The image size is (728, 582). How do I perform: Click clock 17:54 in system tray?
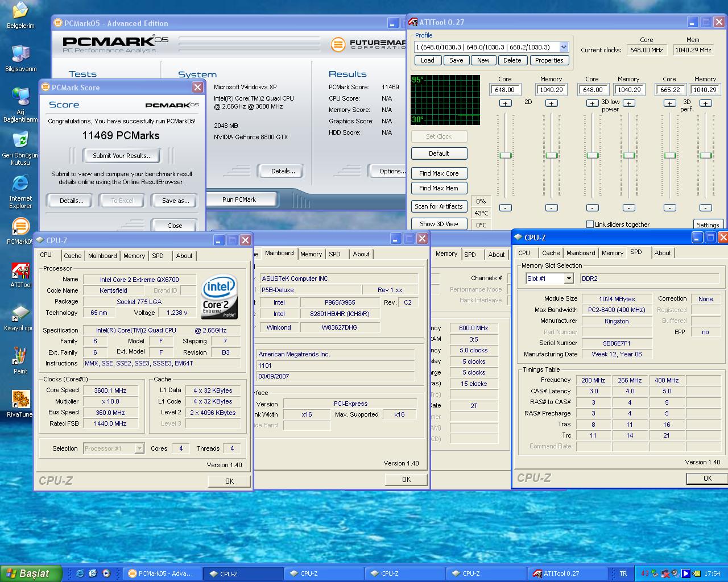coord(712,573)
